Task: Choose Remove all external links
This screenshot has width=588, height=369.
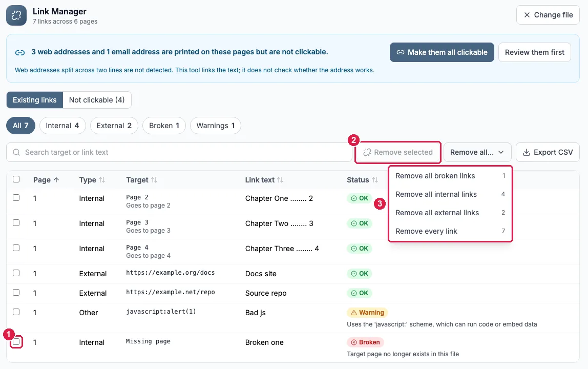Action: click(450, 213)
